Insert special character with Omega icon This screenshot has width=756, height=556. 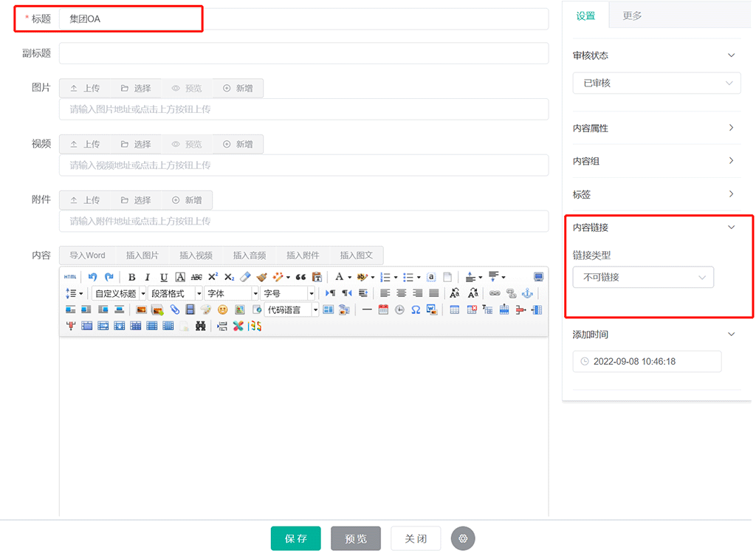[416, 310]
